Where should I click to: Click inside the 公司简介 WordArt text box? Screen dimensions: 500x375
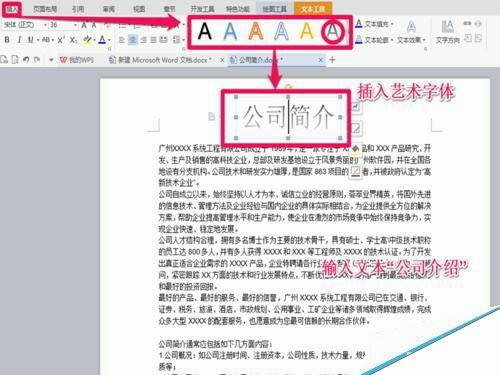(288, 117)
